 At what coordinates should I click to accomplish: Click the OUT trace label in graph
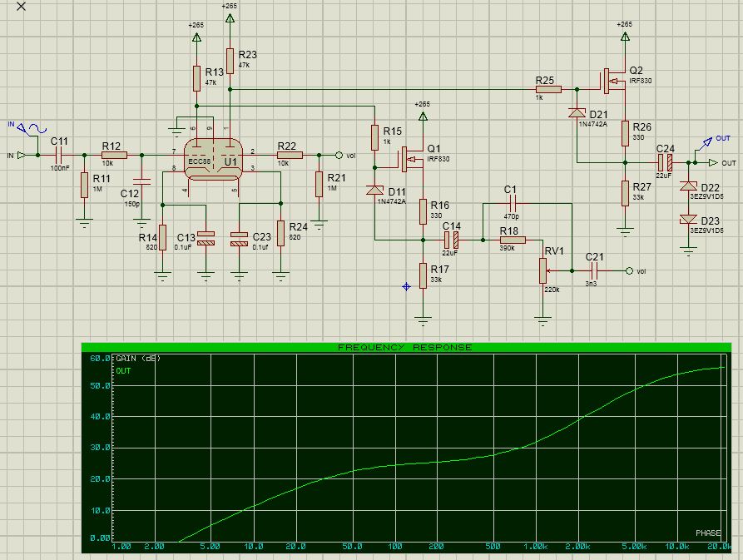[123, 370]
